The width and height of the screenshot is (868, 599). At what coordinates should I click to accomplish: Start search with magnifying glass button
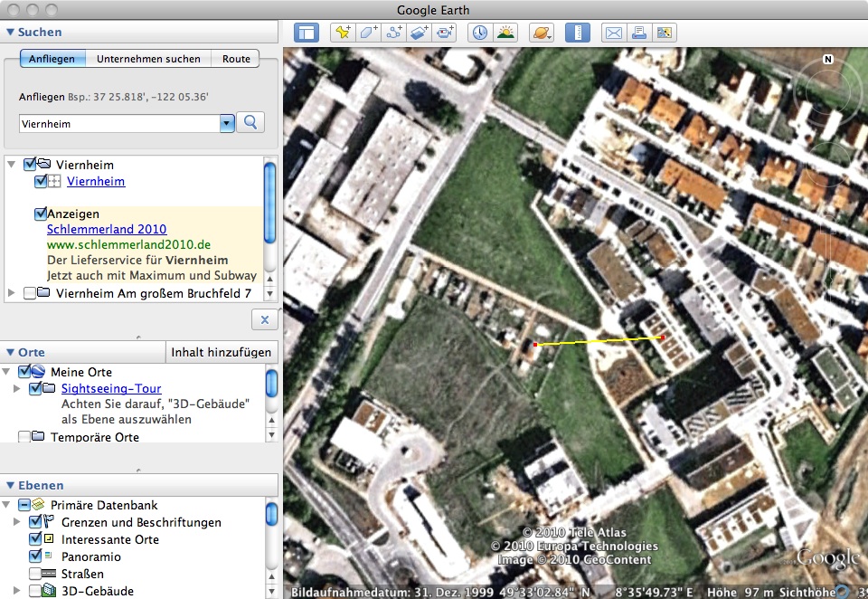coord(250,122)
